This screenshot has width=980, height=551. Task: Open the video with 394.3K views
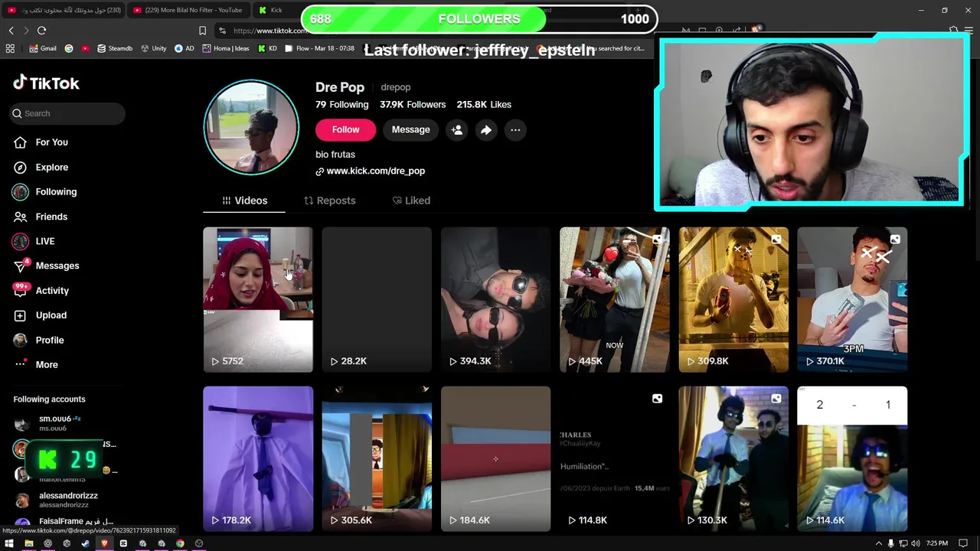pos(495,299)
